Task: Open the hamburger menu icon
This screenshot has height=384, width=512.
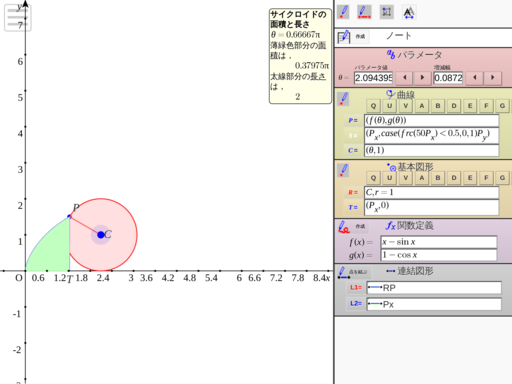Action: pyautogui.click(x=18, y=18)
